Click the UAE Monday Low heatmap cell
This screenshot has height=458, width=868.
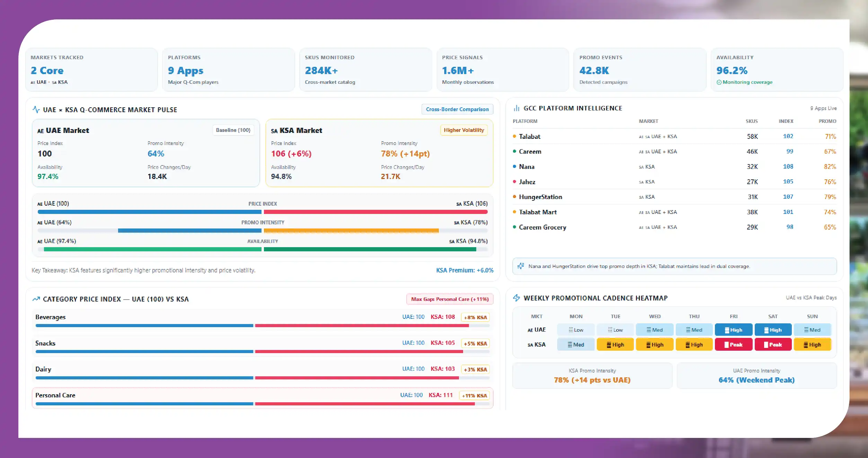(x=576, y=330)
